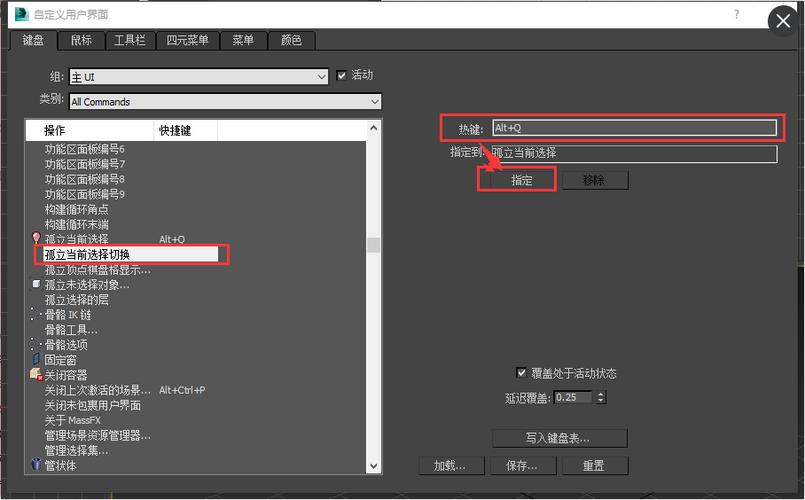Viewport: 805px width, 500px height.
Task: Click the 快捷键 column header
Action: [x=185, y=130]
